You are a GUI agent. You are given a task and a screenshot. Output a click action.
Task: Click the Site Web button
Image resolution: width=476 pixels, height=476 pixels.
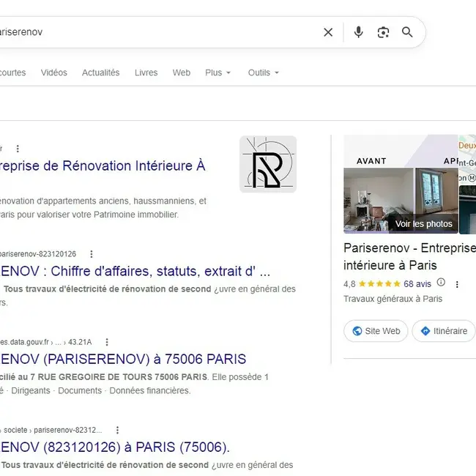pos(376,331)
